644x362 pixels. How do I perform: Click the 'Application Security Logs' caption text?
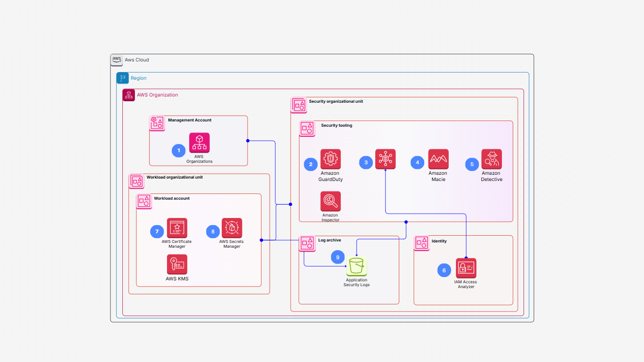coord(357,282)
